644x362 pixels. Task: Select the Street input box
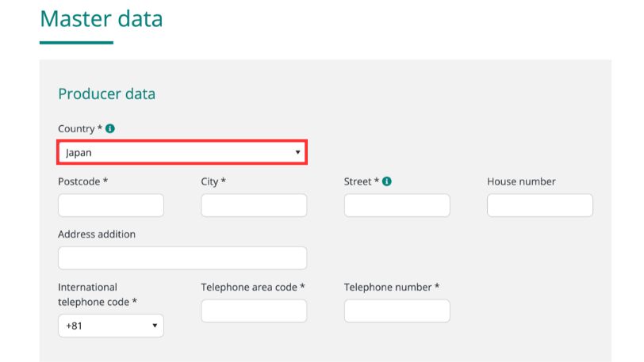(x=397, y=206)
